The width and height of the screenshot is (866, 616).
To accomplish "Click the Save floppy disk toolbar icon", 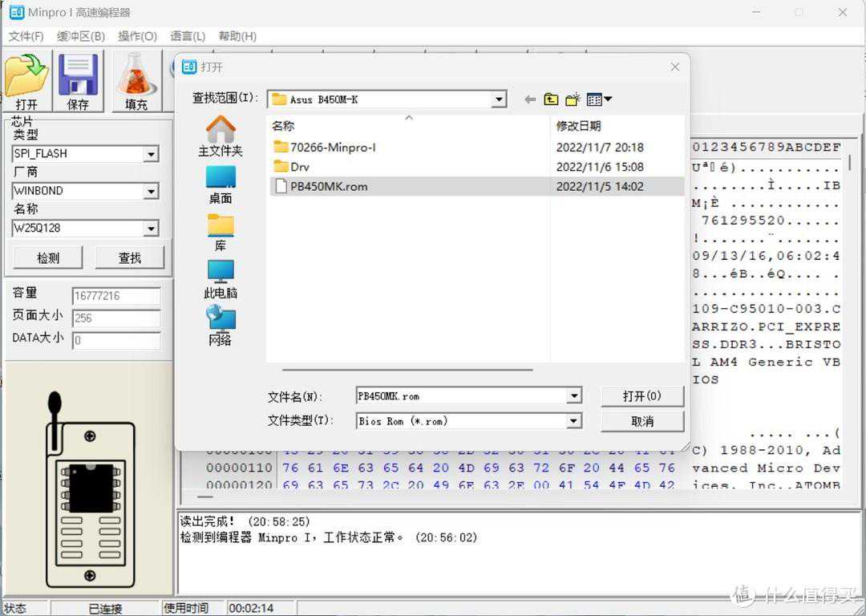I will coord(78,80).
